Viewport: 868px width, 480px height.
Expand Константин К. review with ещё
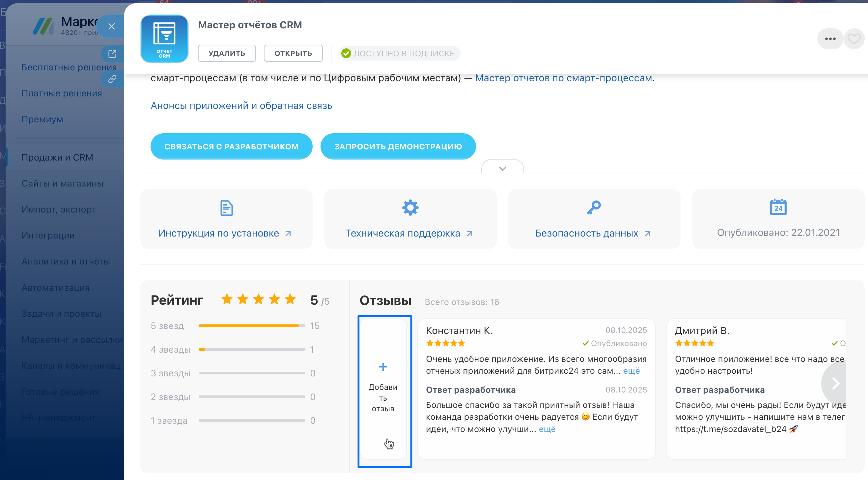tap(631, 370)
